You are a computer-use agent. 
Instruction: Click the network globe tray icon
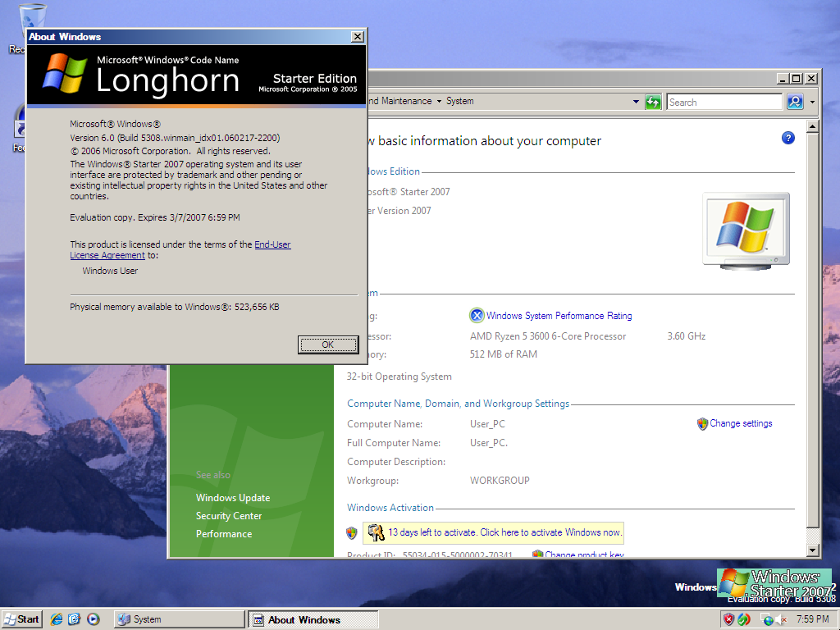pyautogui.click(x=767, y=620)
